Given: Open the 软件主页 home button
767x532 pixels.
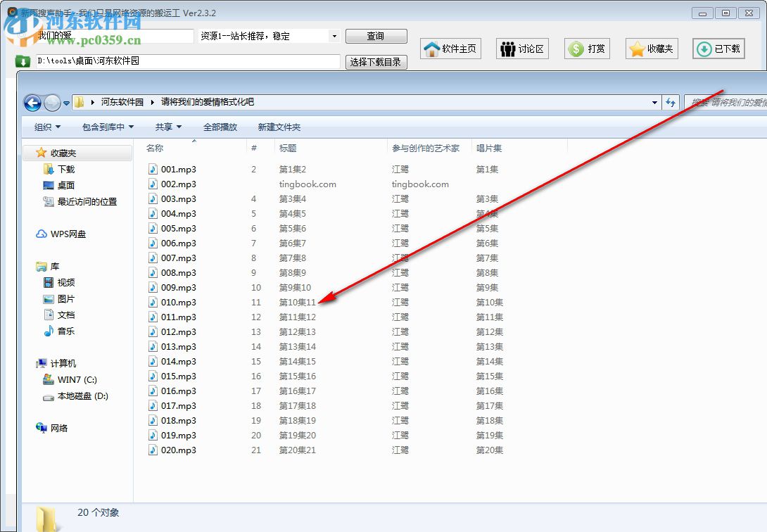Looking at the screenshot, I should click(x=450, y=49).
